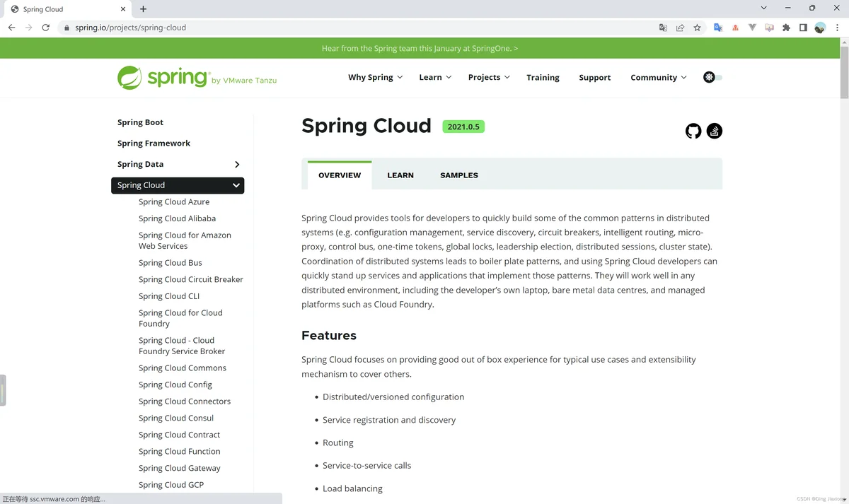This screenshot has width=849, height=504.
Task: Go back to the previous page
Action: tap(11, 28)
